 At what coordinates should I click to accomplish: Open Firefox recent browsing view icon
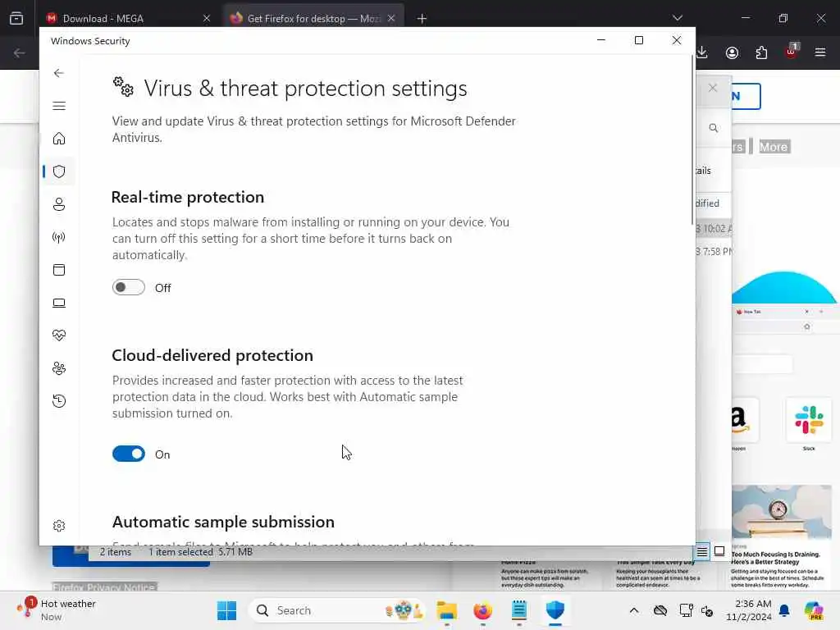(16, 18)
